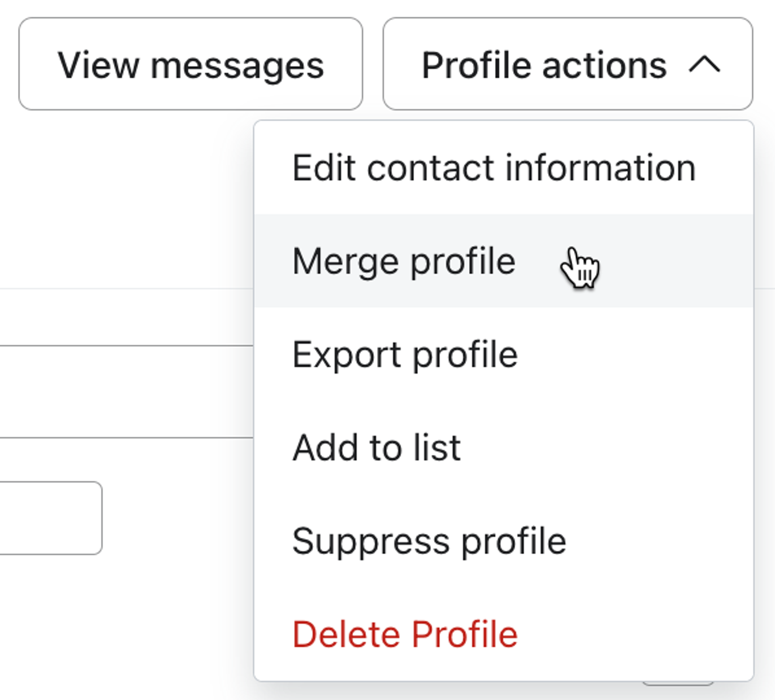
Task: Close the Profile actions dropdown
Action: tap(568, 63)
